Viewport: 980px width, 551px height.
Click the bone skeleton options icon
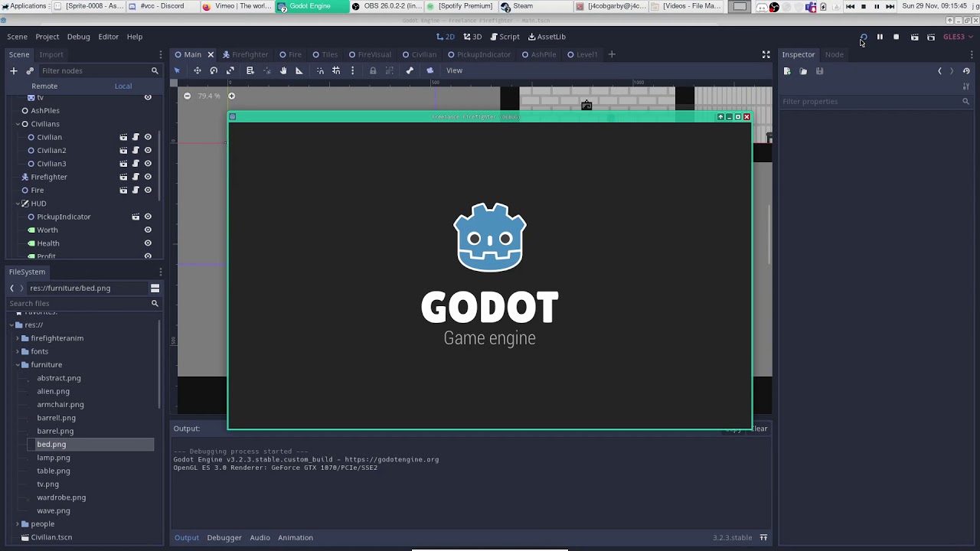(x=410, y=70)
